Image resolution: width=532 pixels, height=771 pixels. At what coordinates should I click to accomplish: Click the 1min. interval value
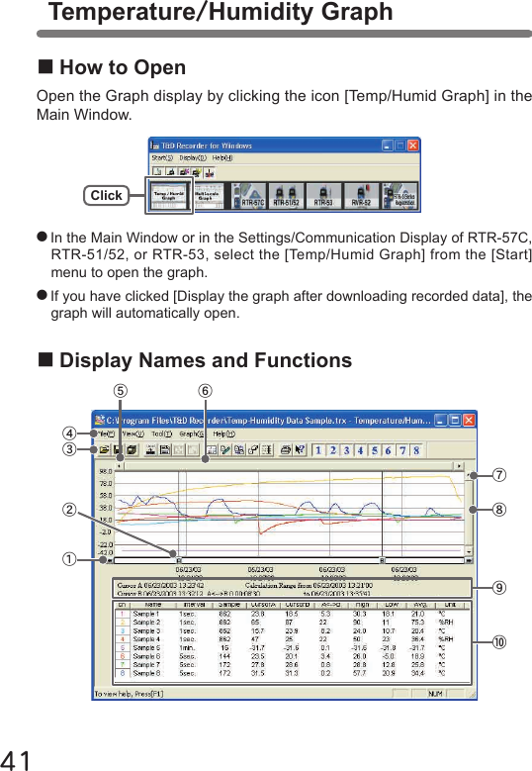pyautogui.click(x=187, y=648)
